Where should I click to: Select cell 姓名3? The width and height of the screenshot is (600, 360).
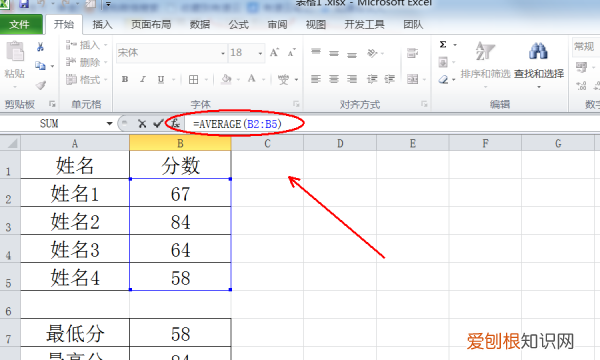75,249
